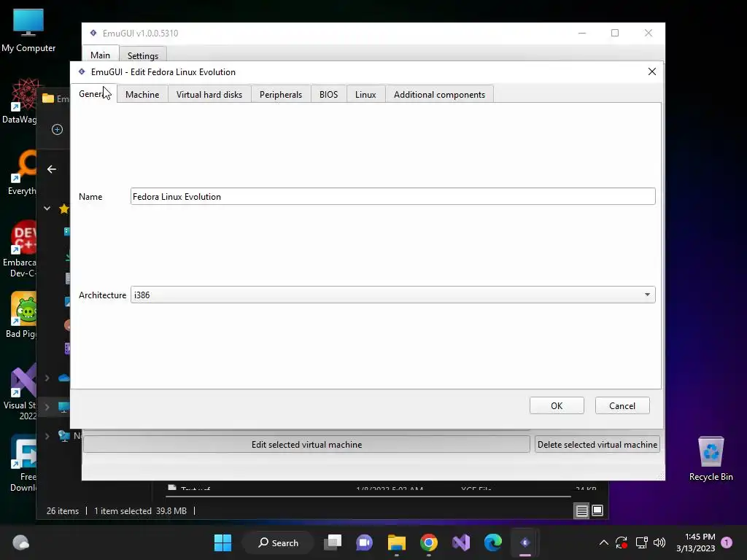Launch Google Chrome from the taskbar
This screenshot has height=560, width=747.
[x=429, y=542]
